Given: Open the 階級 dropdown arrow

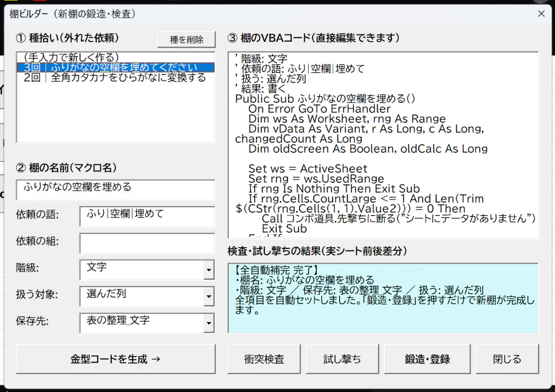Looking at the screenshot, I should pyautogui.click(x=209, y=270).
